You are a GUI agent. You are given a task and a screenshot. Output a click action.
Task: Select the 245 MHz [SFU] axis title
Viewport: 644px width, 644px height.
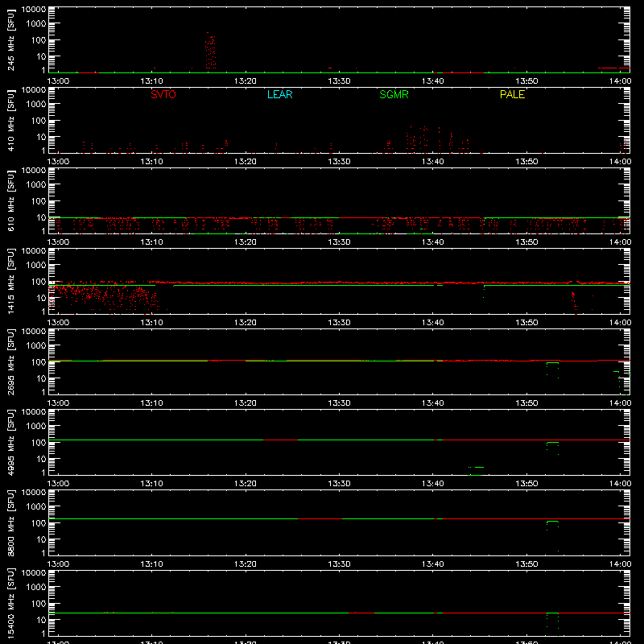10,39
